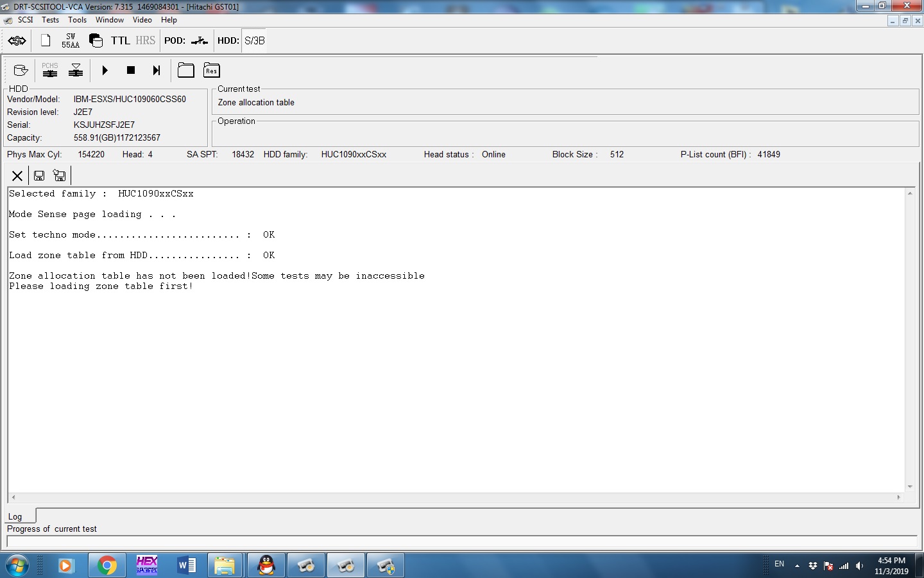Click the stacked disks database icon
The image size is (924, 578).
tap(96, 40)
